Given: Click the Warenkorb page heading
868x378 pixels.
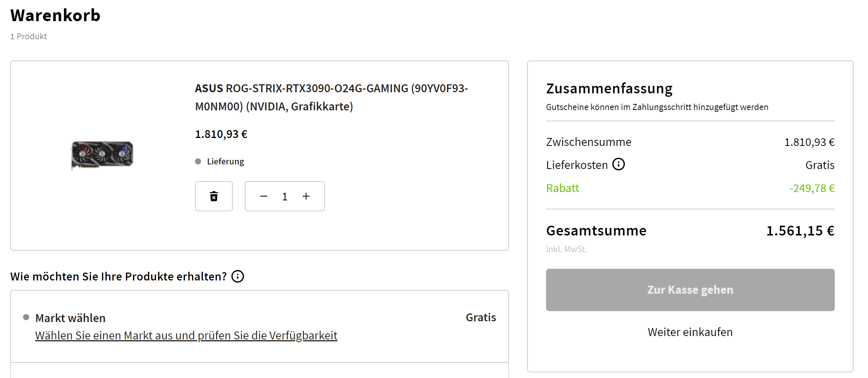Looking at the screenshot, I should 55,15.
